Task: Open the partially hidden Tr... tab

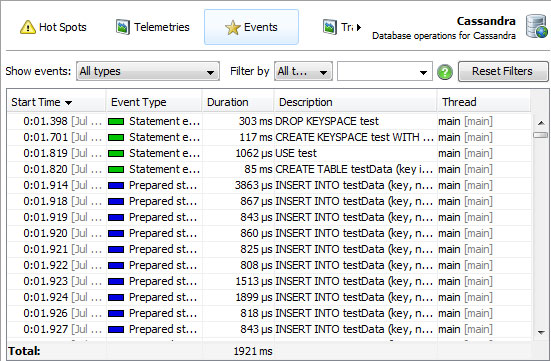Action: (x=338, y=27)
